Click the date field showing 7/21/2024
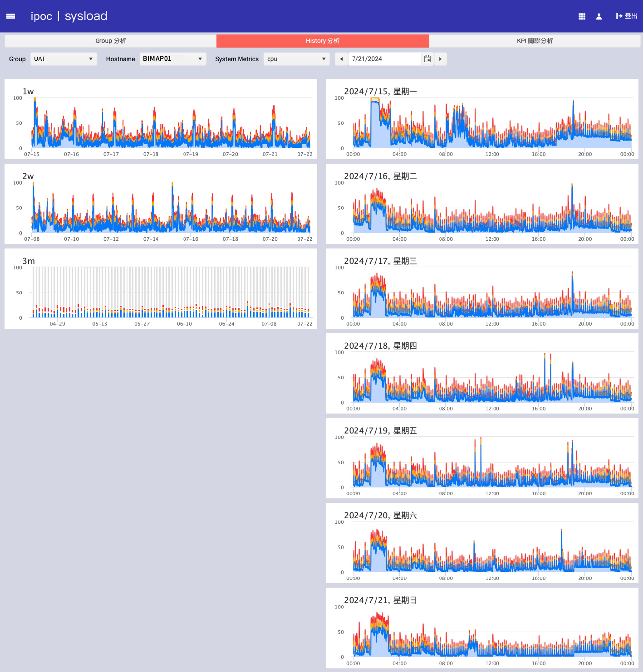This screenshot has width=643, height=672. pos(385,59)
